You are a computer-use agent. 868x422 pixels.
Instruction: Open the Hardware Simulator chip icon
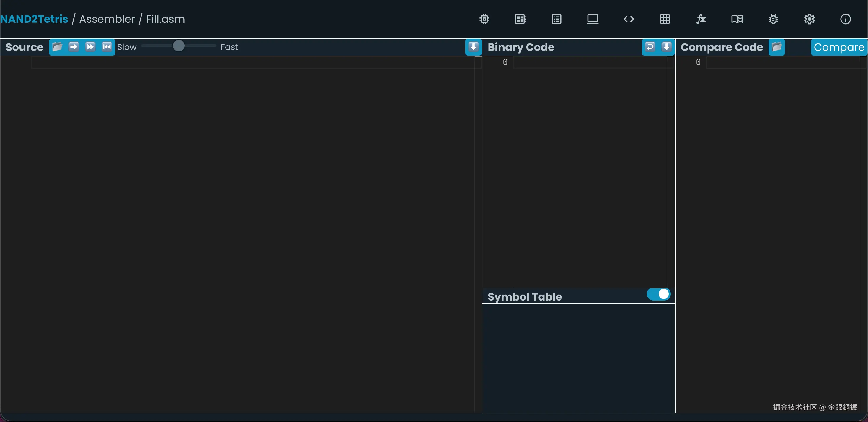click(x=484, y=19)
